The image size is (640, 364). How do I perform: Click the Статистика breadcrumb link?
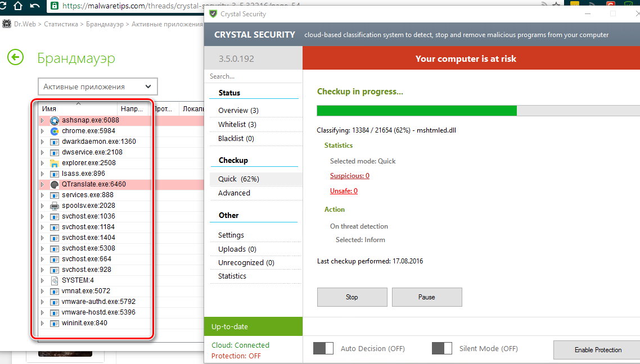click(61, 24)
